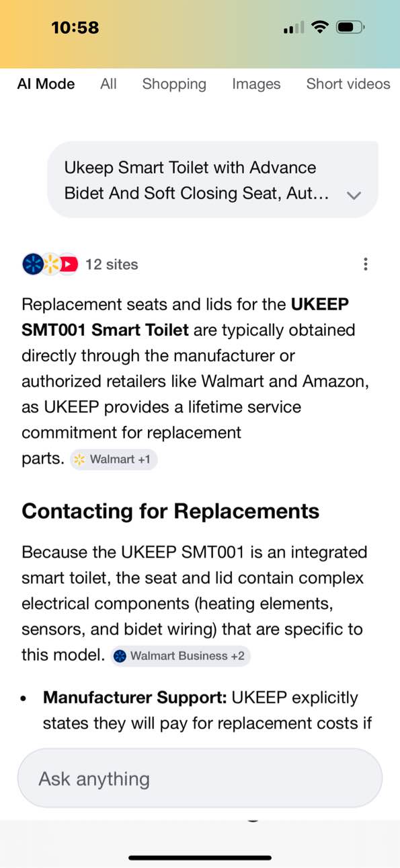This screenshot has height=868, width=400.
Task: Tap the time 10:58 in the status bar
Action: click(x=75, y=27)
